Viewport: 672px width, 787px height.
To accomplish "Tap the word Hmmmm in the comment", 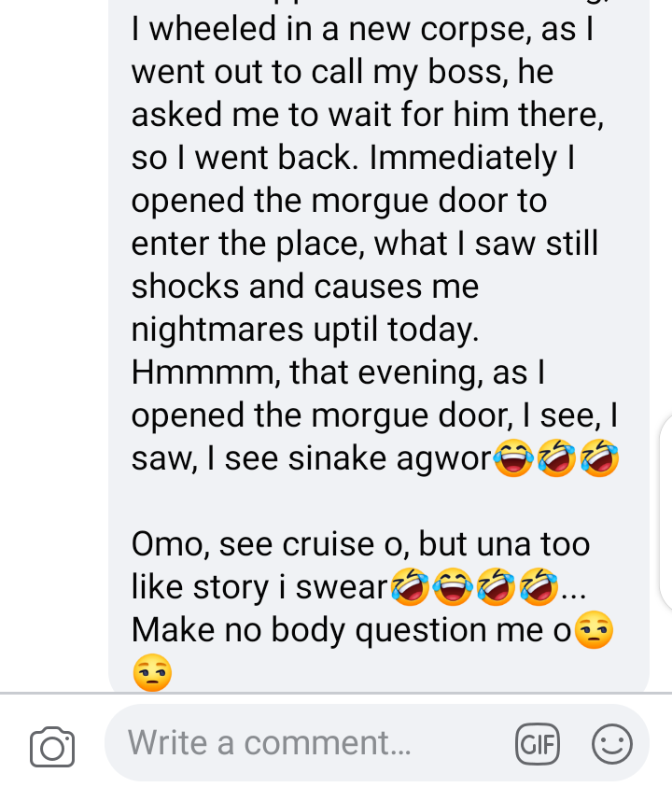I will [203, 372].
